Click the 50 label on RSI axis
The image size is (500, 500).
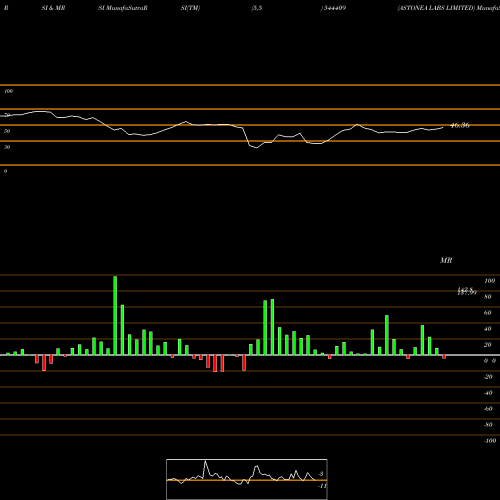coord(7,131)
